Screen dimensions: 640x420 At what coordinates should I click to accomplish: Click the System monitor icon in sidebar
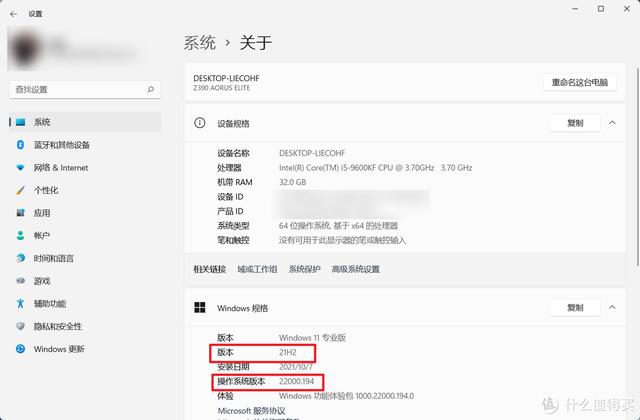[x=20, y=122]
